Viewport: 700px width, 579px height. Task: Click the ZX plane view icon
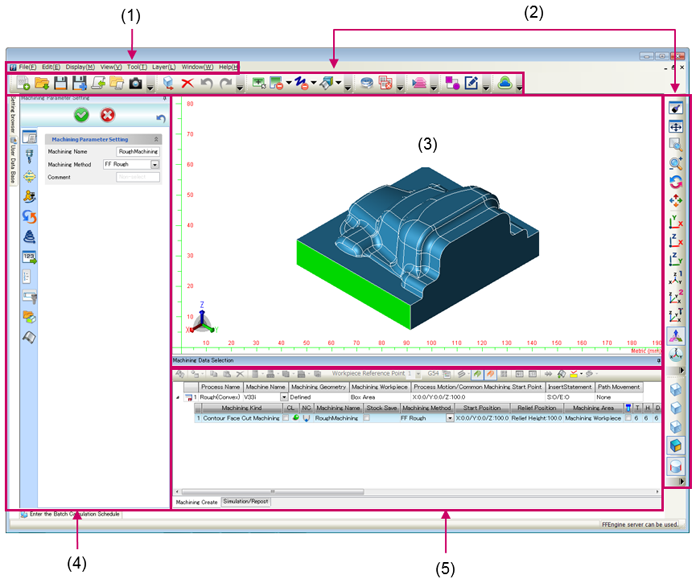point(675,241)
